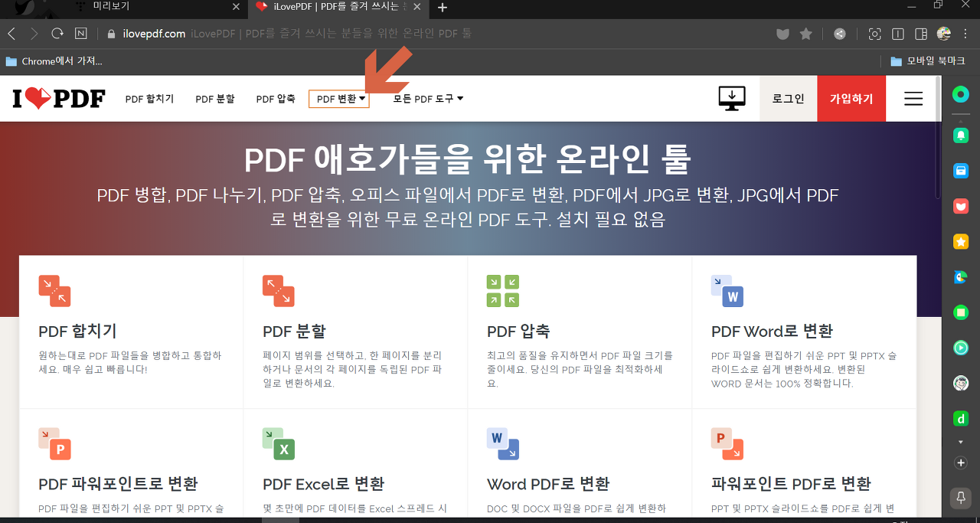
Task: Open the PDF Excel로 변환 card title
Action: pos(323,484)
